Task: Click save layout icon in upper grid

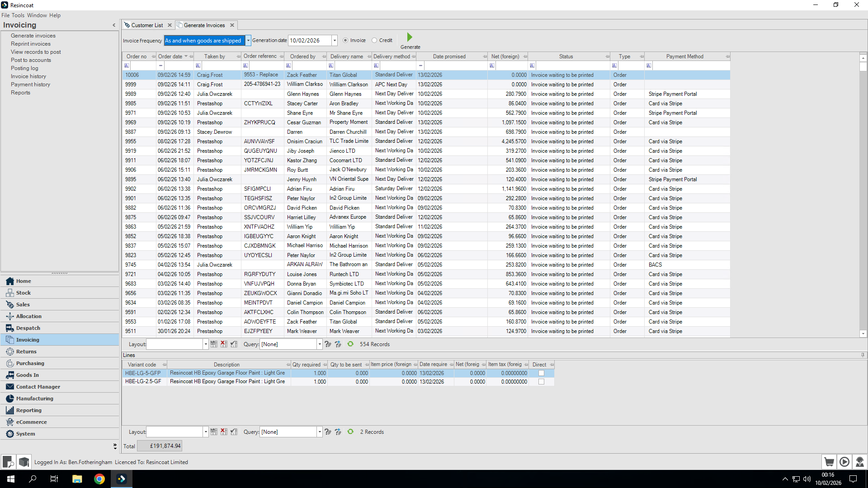Action: [214, 344]
